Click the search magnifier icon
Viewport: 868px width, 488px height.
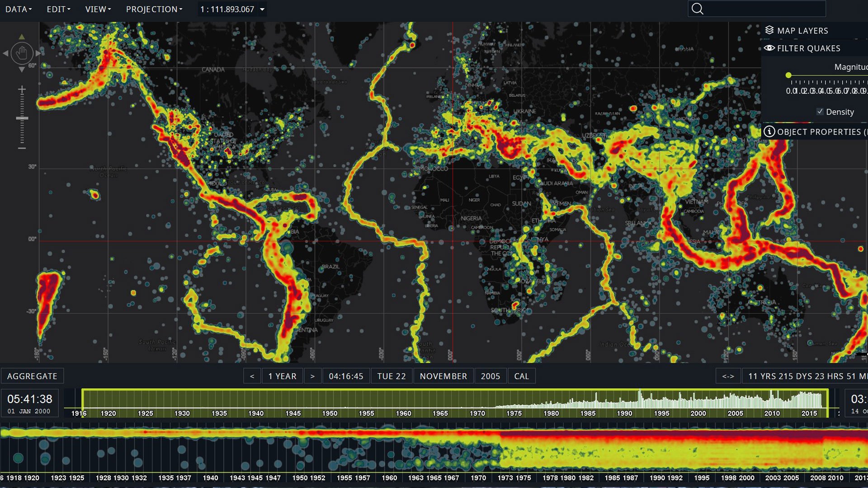coord(698,9)
